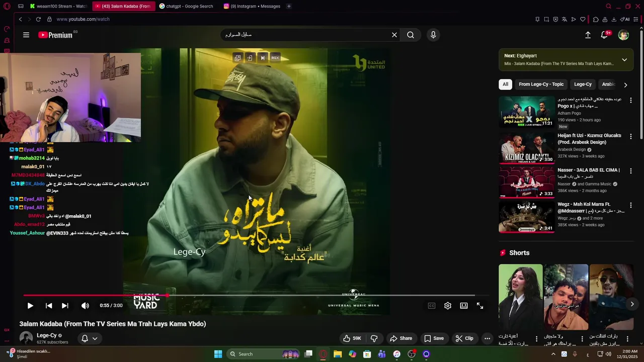Open the player settings gear

[x=448, y=306]
